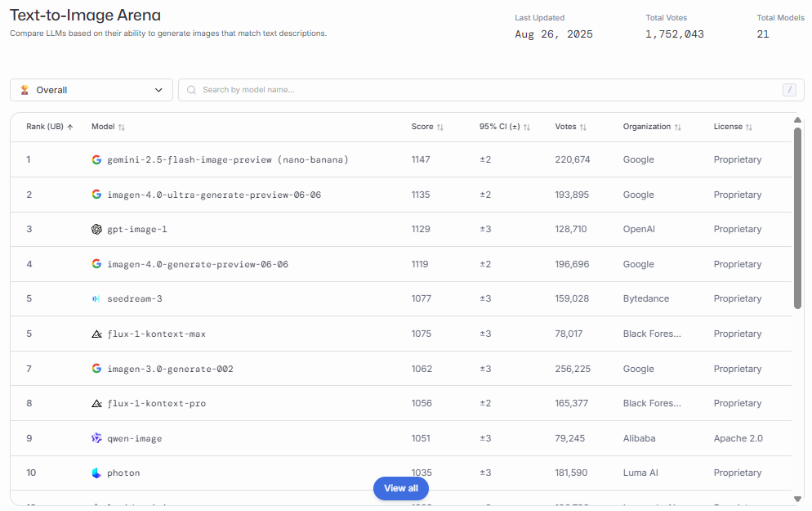
Task: Sort table by Organization column
Action: point(652,127)
